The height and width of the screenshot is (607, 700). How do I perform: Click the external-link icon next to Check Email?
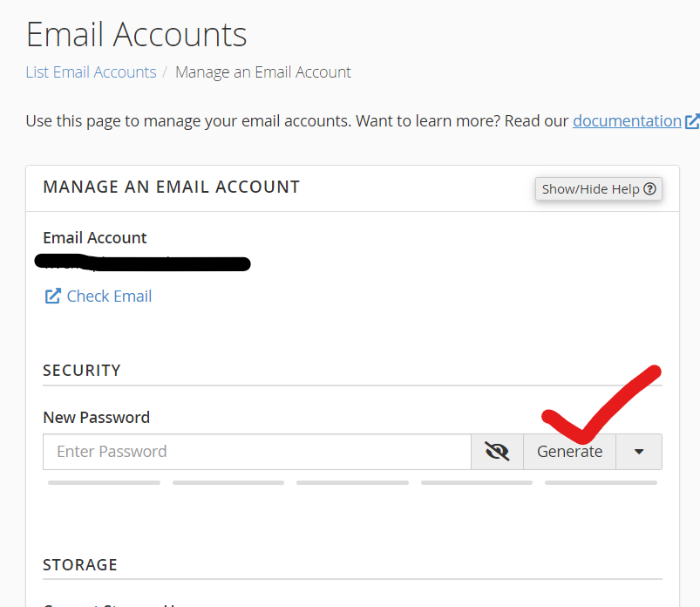coord(52,297)
